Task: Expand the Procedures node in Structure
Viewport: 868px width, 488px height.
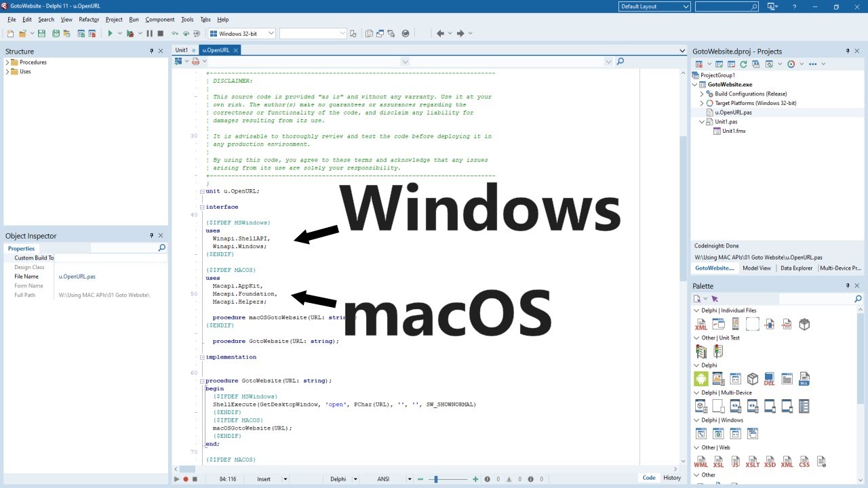Action: click(x=7, y=62)
